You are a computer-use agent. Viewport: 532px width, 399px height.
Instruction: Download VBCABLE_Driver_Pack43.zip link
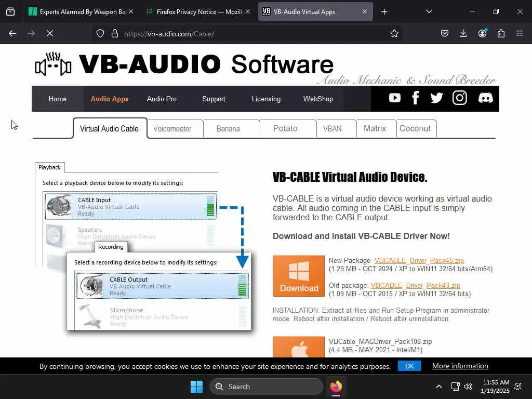(x=415, y=285)
